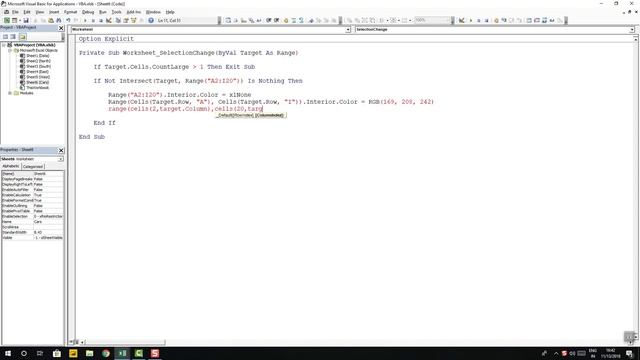
Task: Open the Help menu
Action: pyautogui.click(x=170, y=12)
